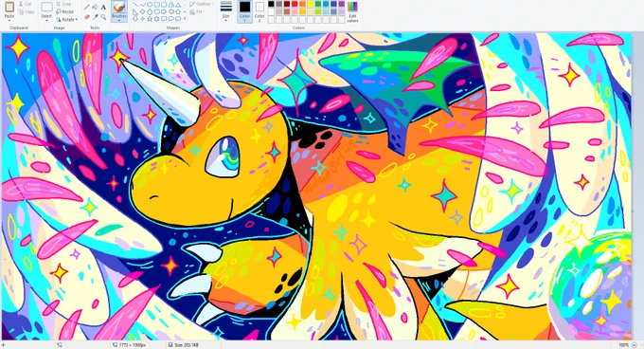Image resolution: width=644 pixels, height=349 pixels.
Task: Choose the Rounded rectangle shape
Action: 164,5
